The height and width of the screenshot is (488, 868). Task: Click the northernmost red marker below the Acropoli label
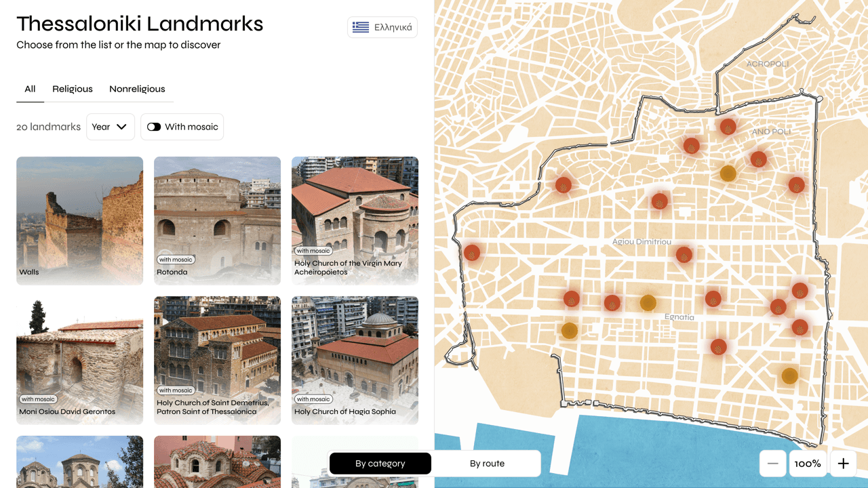point(728,127)
